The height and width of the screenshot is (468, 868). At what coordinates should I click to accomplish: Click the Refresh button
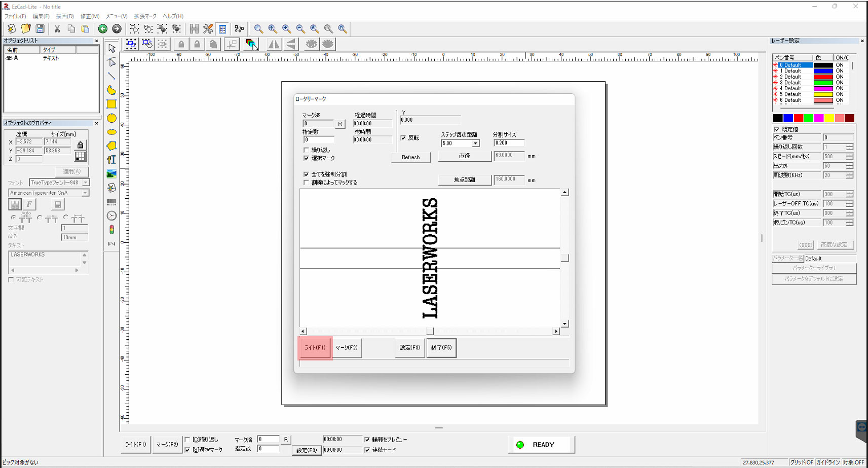[410, 157]
